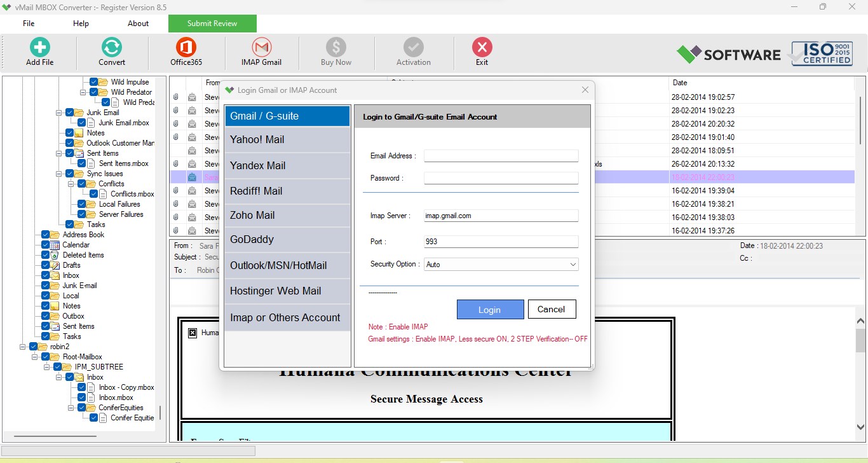The height and width of the screenshot is (463, 868).
Task: Click the broken image icon in preview
Action: point(193,333)
